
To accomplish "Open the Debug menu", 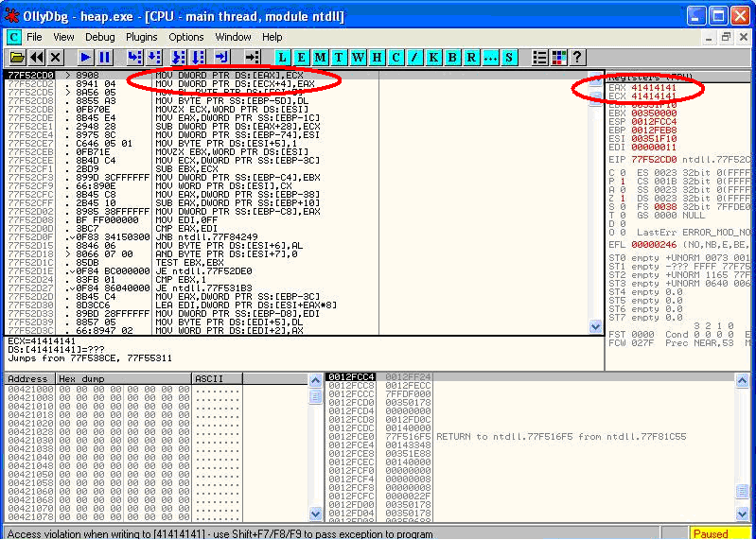I will pyautogui.click(x=99, y=37).
